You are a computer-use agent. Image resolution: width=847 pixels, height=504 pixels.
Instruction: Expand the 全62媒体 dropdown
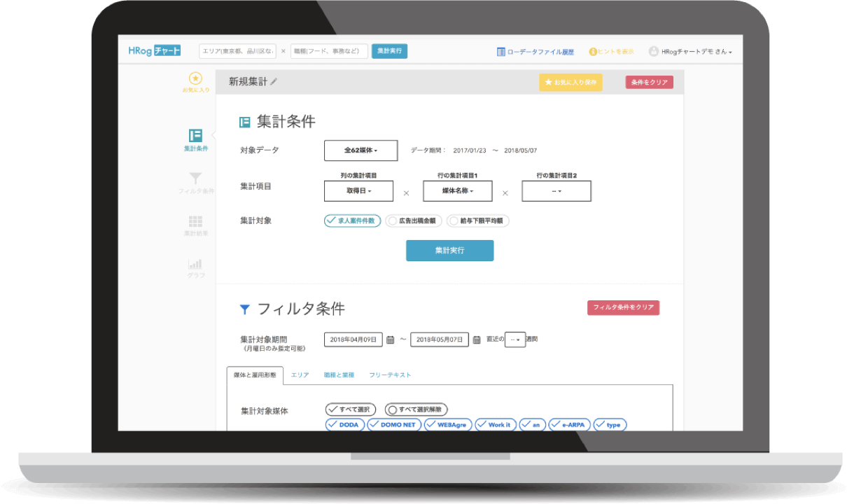point(360,150)
